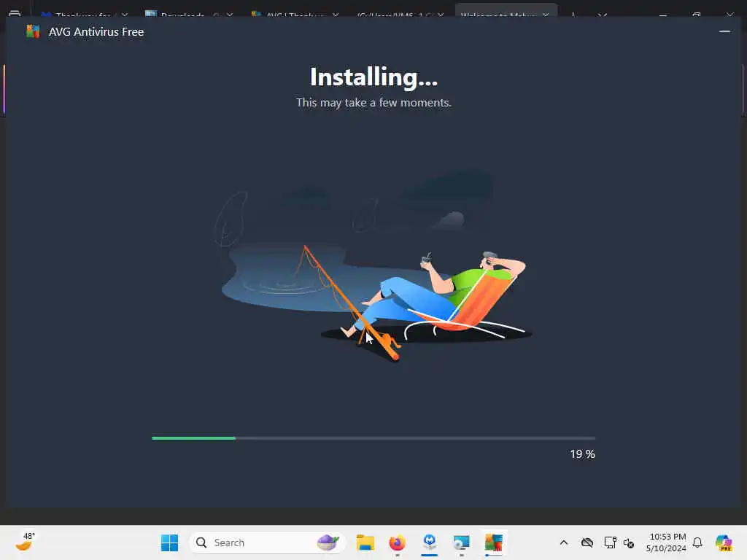This screenshot has height=560, width=747.
Task: Switch to Firefox on the taskbar
Action: click(x=398, y=542)
